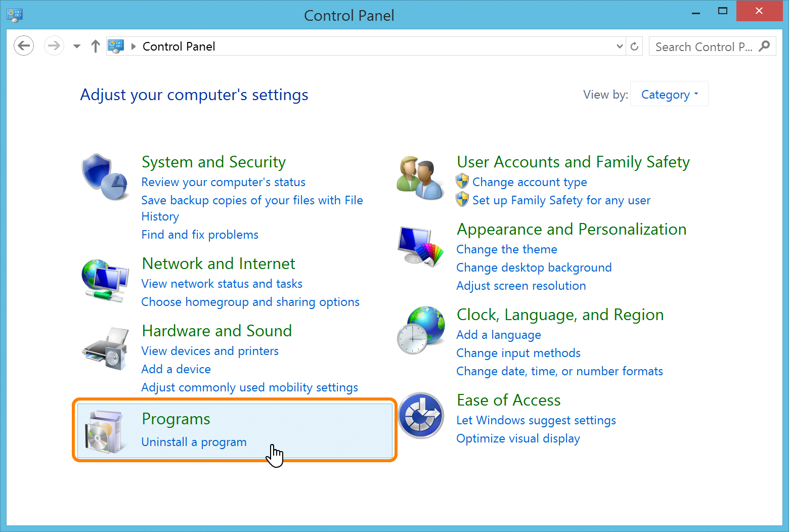
Task: Click in the Search Control Panel box
Action: point(703,47)
